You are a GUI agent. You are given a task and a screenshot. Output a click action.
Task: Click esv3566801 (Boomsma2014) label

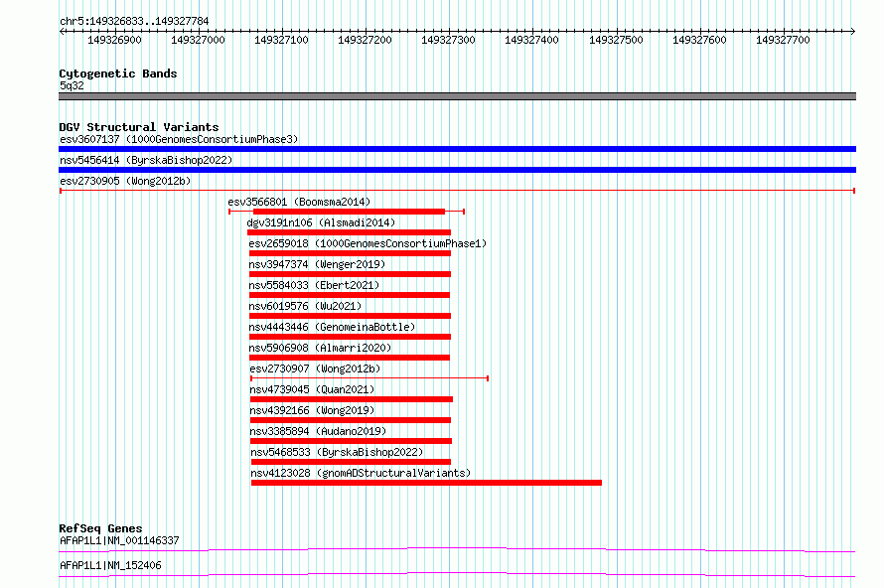tap(299, 202)
